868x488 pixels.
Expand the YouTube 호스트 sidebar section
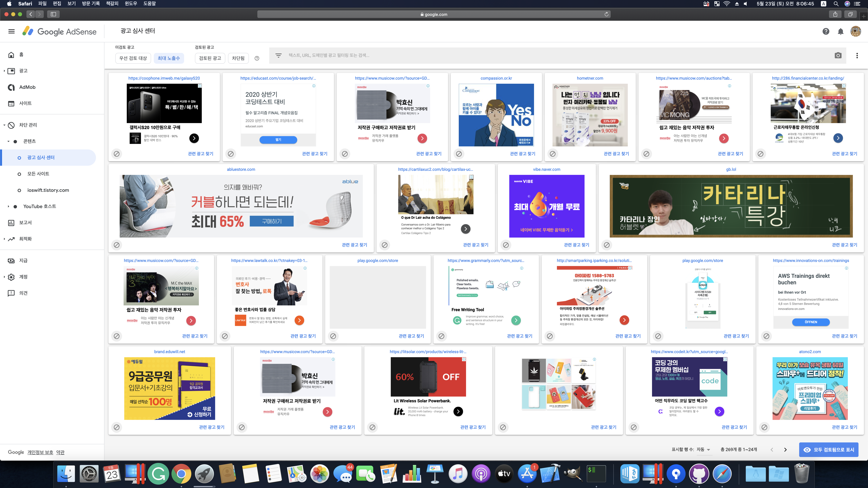click(x=40, y=206)
